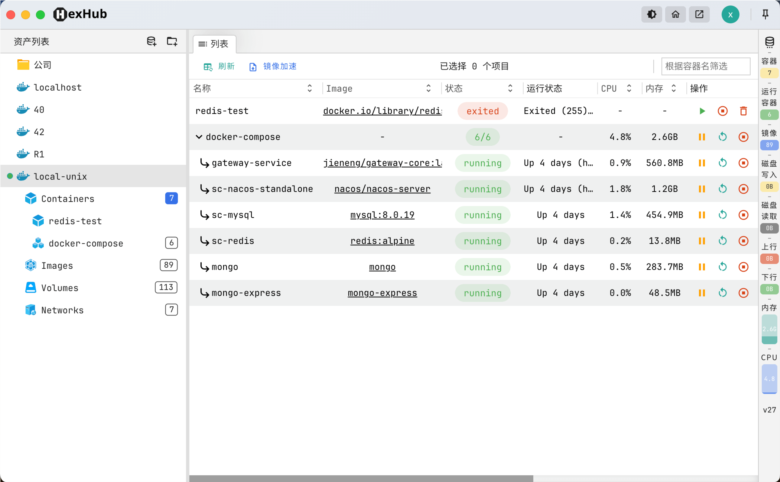Viewport: 780px width, 482px height.
Task: Click the pin icon at top right
Action: pos(765,14)
